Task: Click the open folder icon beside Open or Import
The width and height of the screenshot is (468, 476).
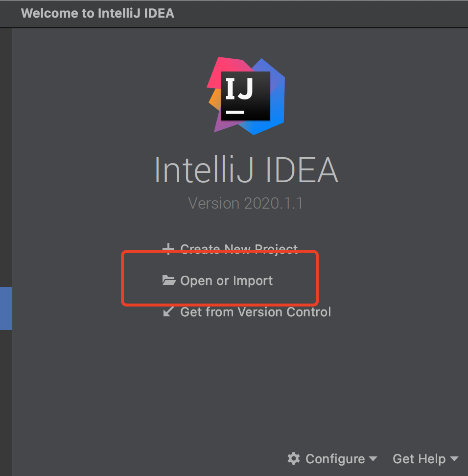Action: point(169,280)
